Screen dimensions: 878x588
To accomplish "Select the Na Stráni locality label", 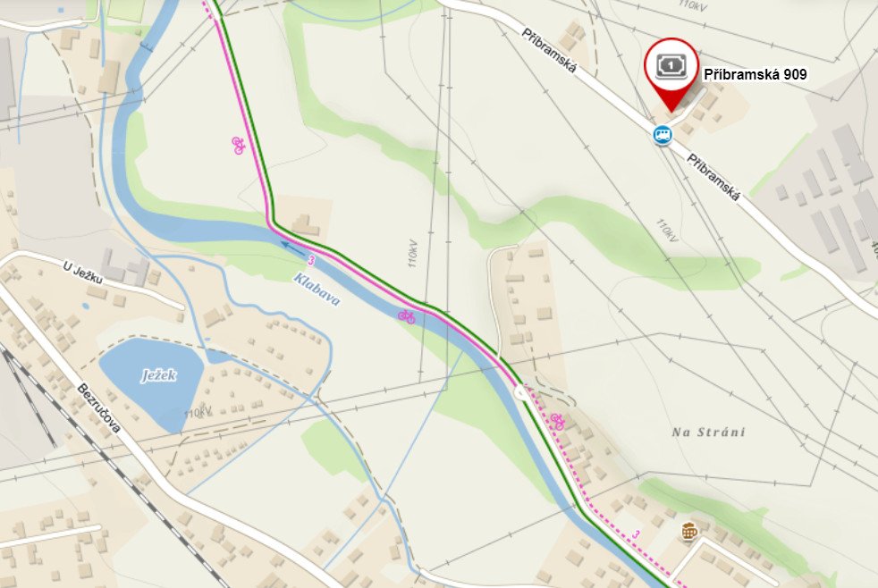I will (x=708, y=432).
